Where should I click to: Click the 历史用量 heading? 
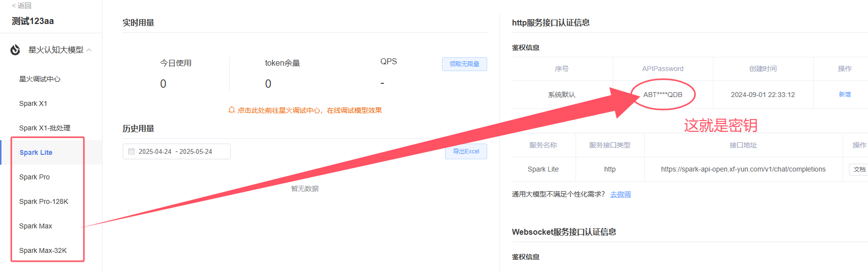tap(138, 128)
